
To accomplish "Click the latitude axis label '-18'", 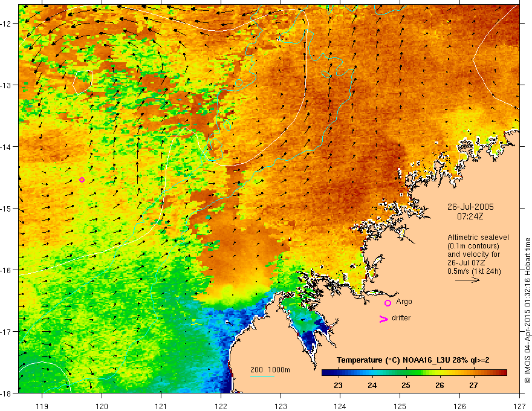I will [6, 393].
